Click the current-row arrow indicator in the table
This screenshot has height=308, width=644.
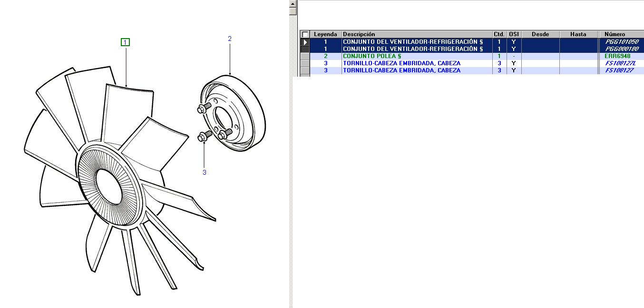(x=305, y=42)
